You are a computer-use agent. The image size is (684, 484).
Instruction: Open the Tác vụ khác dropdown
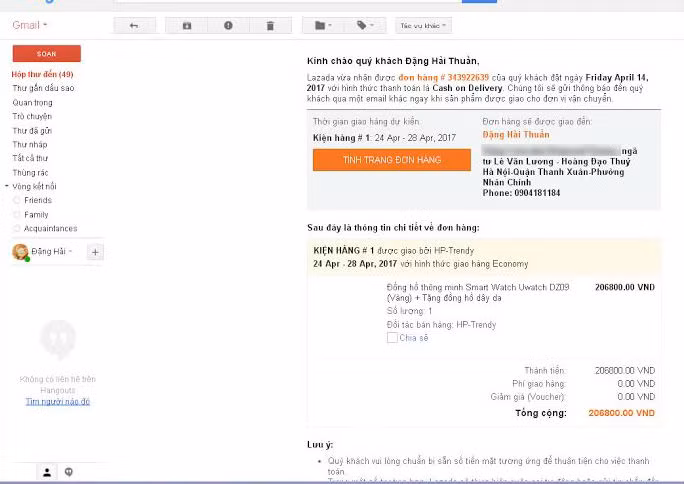[x=423, y=26]
